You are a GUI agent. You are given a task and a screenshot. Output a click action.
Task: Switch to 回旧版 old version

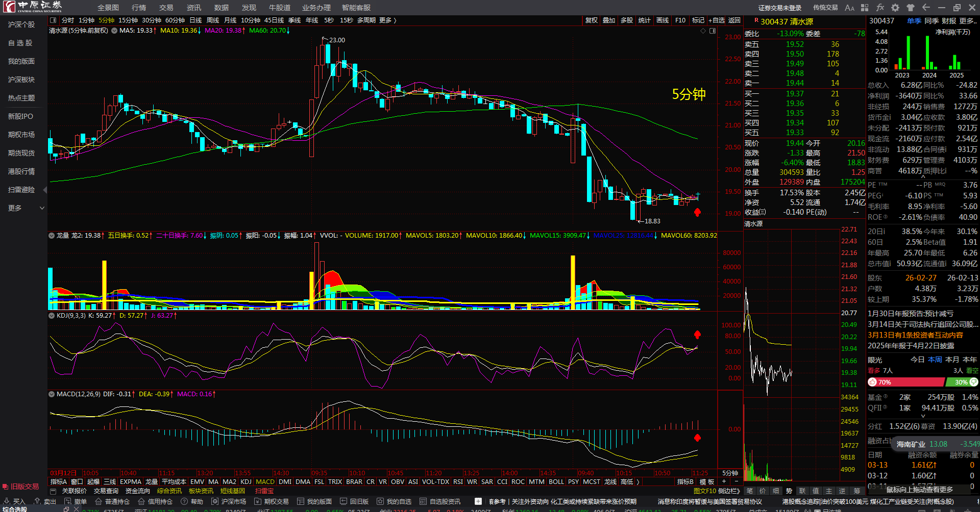coord(354,501)
